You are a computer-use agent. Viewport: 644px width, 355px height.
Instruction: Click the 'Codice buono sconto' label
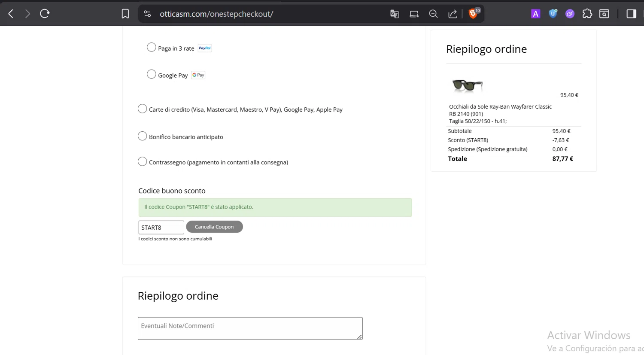pyautogui.click(x=172, y=191)
